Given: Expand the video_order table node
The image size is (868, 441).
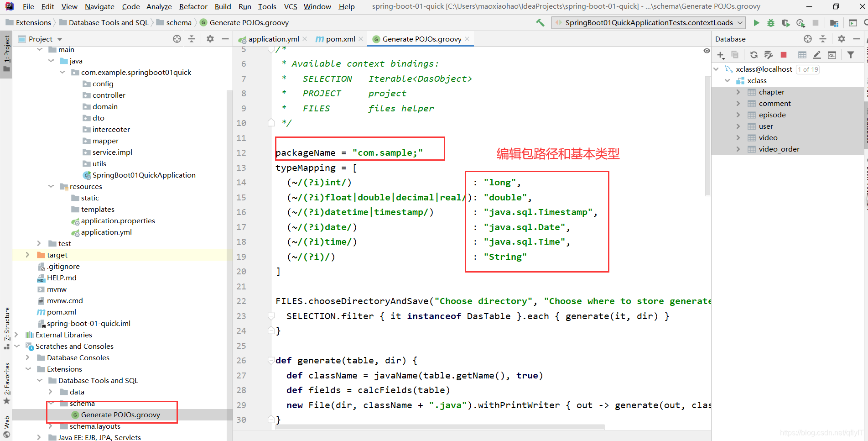Looking at the screenshot, I should [738, 149].
